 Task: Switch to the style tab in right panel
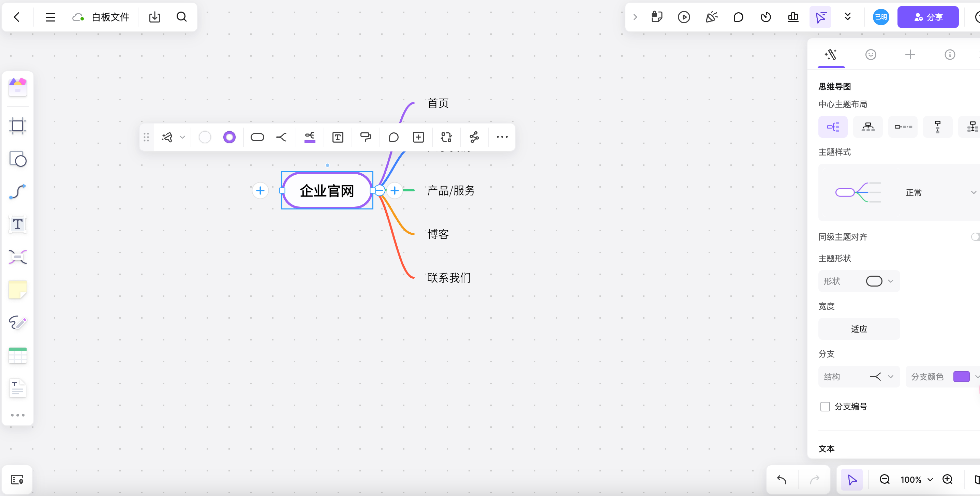[x=831, y=55]
